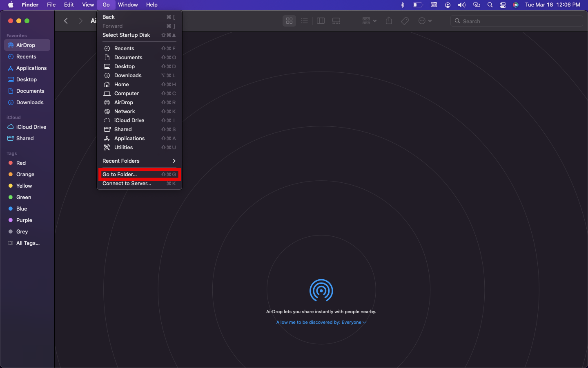This screenshot has height=368, width=588.
Task: Open Shared in the sidebar
Action: (27, 138)
